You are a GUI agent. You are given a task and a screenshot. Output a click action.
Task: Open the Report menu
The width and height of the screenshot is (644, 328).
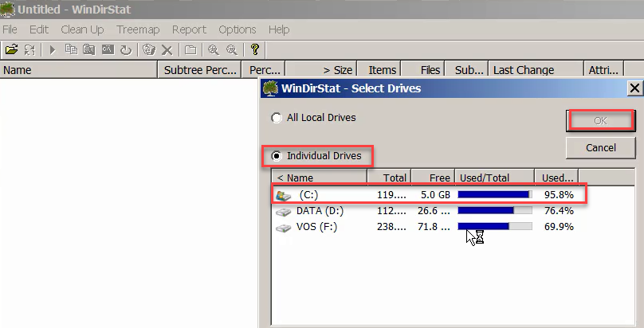190,29
